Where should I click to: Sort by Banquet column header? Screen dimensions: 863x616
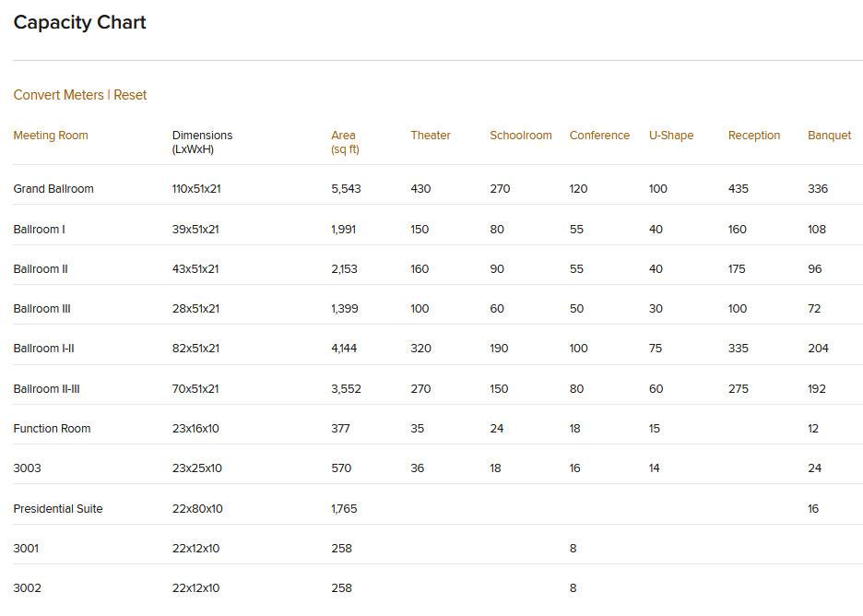(x=830, y=136)
